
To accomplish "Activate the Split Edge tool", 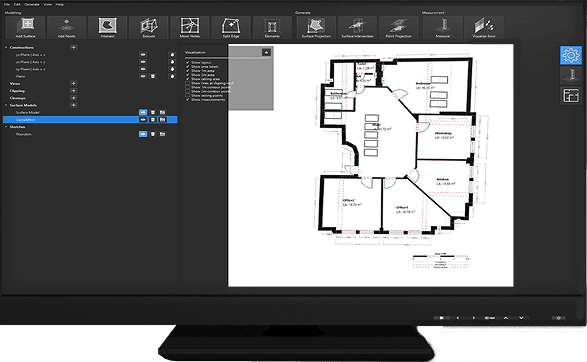I will click(x=231, y=27).
